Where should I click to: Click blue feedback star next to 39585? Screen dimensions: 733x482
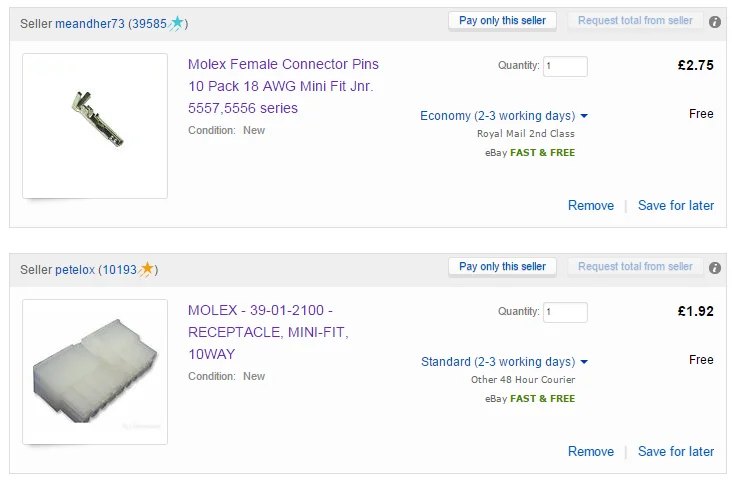coord(176,23)
